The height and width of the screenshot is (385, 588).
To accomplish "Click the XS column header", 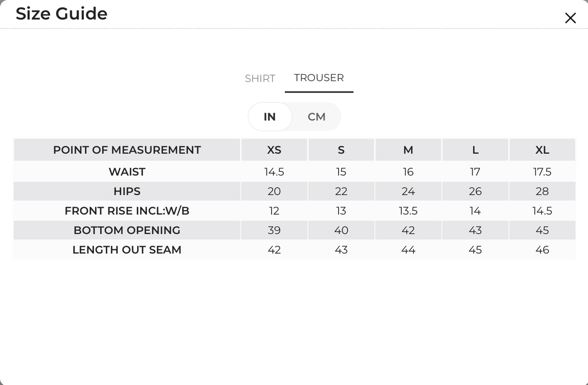I will click(274, 150).
